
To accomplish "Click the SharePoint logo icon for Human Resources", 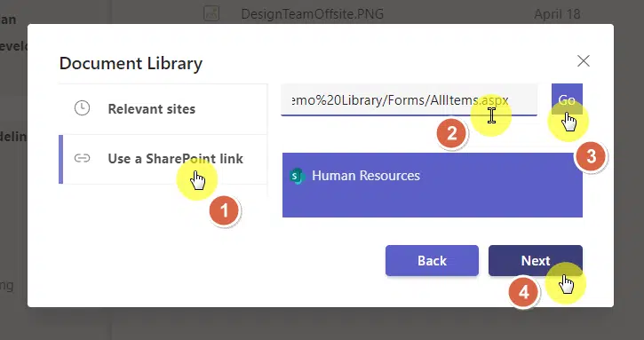I will point(296,176).
